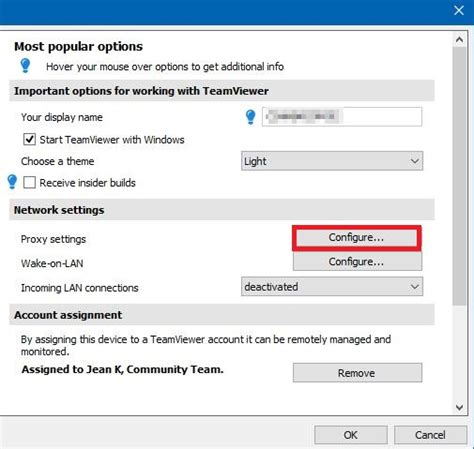Click the scrollbar up arrow
The image size is (474, 449).
coord(459,40)
